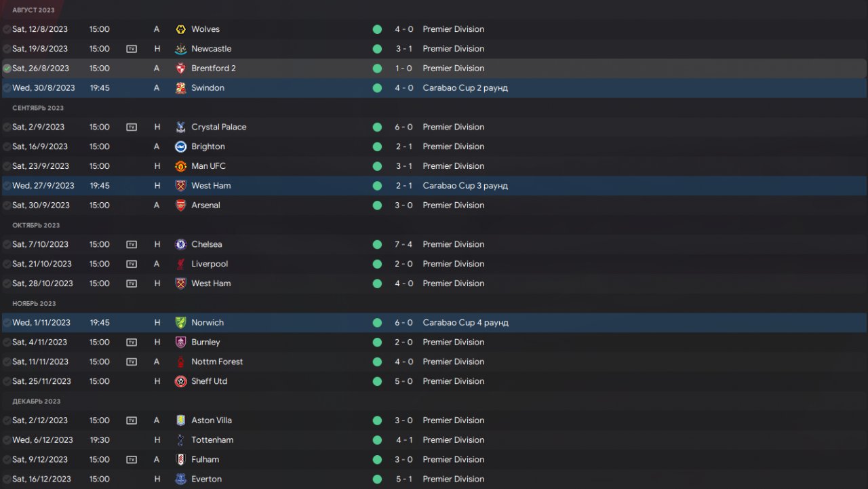Collapse the Сентябрь 2023 month section
This screenshot has height=489, width=868.
(x=38, y=108)
